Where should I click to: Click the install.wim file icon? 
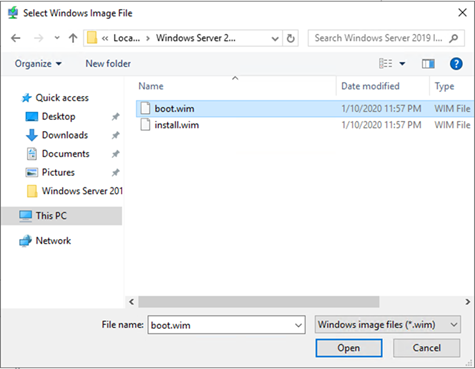pyautogui.click(x=145, y=125)
